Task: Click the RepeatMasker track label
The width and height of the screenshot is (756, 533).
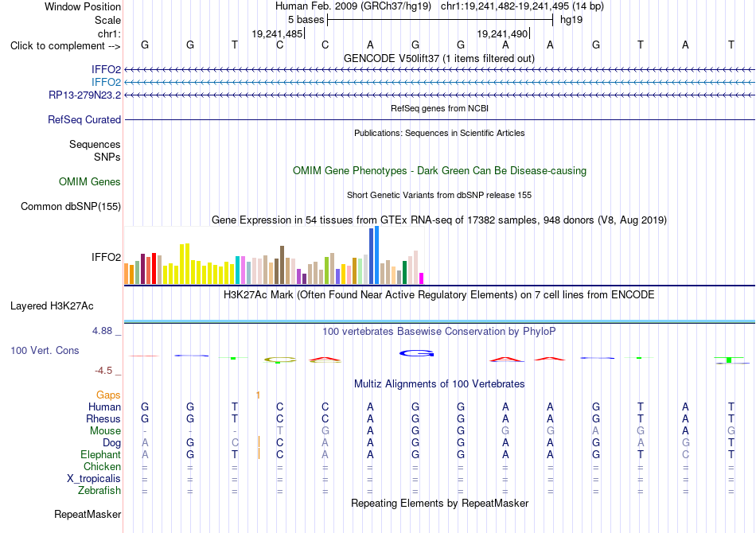Action: pos(88,514)
